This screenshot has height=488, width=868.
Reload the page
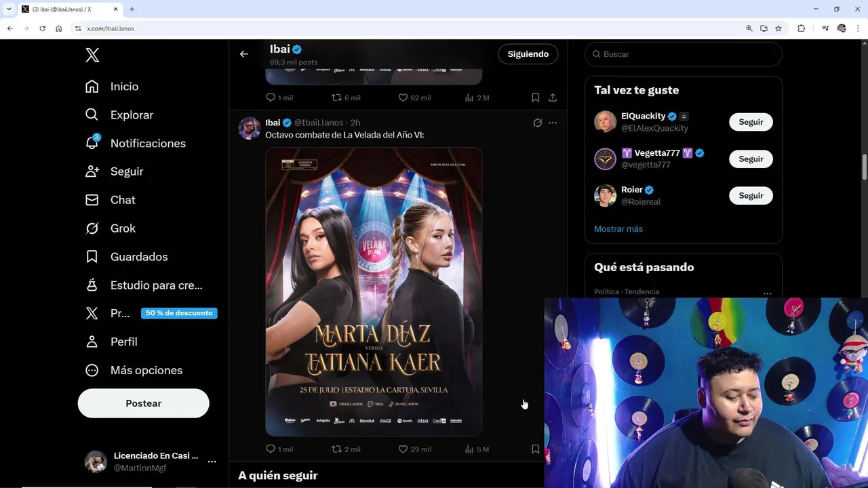pyautogui.click(x=42, y=28)
